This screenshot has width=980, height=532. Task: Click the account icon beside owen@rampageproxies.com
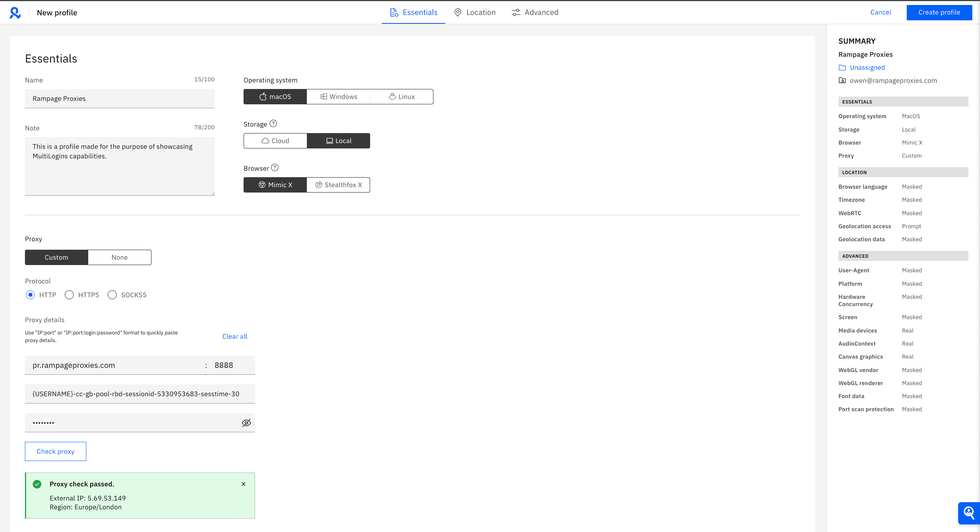(x=842, y=81)
